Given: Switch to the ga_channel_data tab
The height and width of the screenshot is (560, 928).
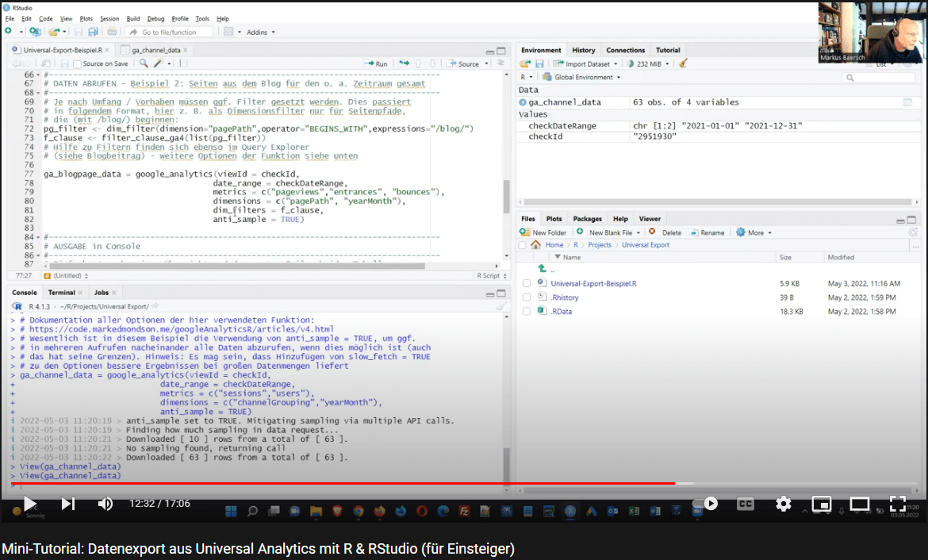Looking at the screenshot, I should click(x=155, y=50).
